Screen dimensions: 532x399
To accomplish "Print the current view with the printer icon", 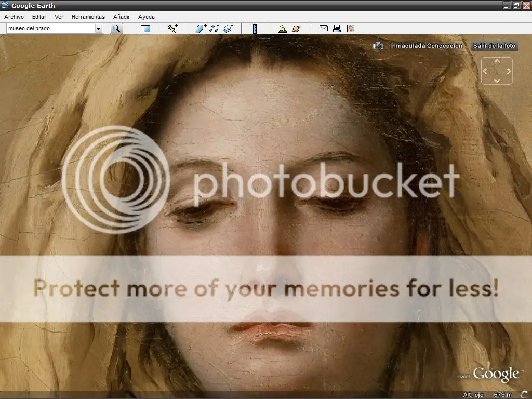I will tap(337, 29).
